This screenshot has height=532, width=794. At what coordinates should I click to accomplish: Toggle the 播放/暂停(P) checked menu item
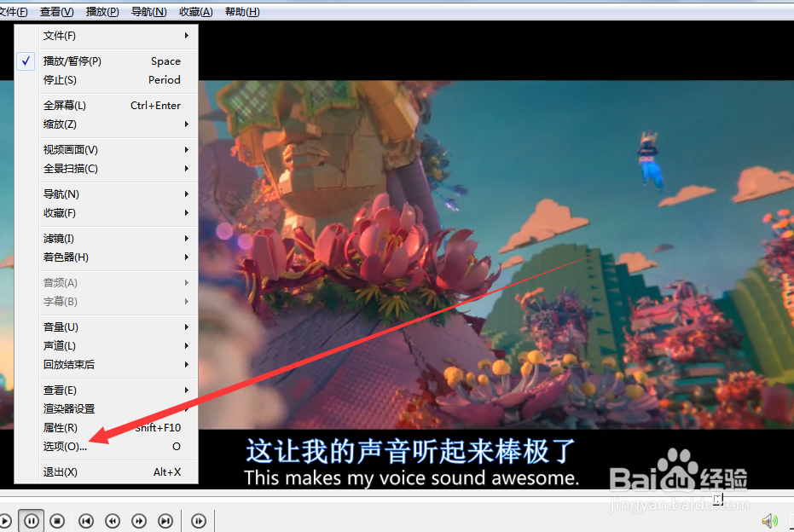pos(107,61)
